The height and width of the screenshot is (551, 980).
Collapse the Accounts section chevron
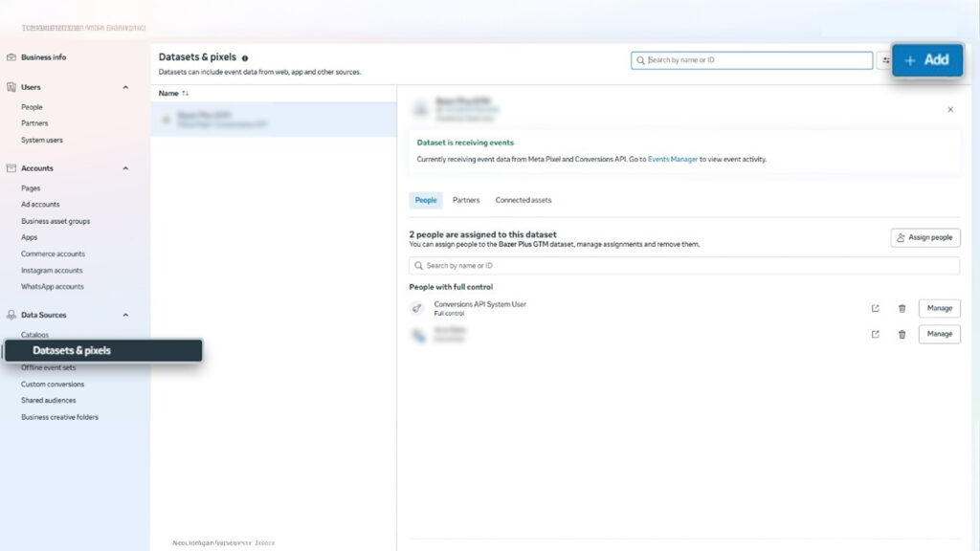(x=125, y=168)
